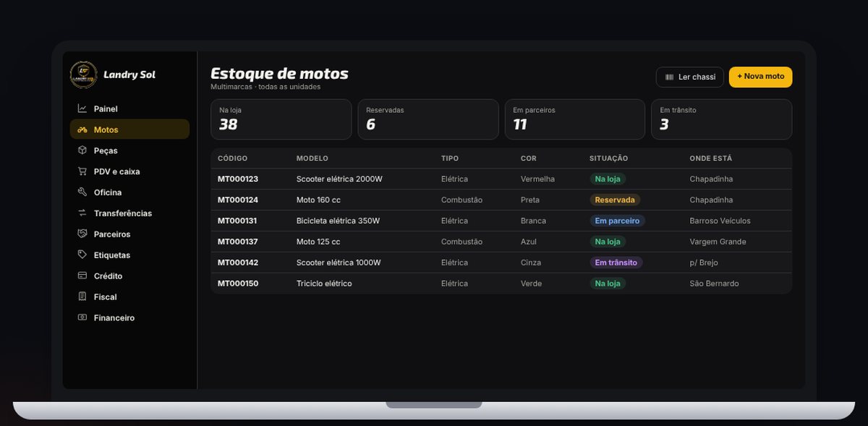
Task: Click the Moto 125 cc model
Action: [x=318, y=242]
